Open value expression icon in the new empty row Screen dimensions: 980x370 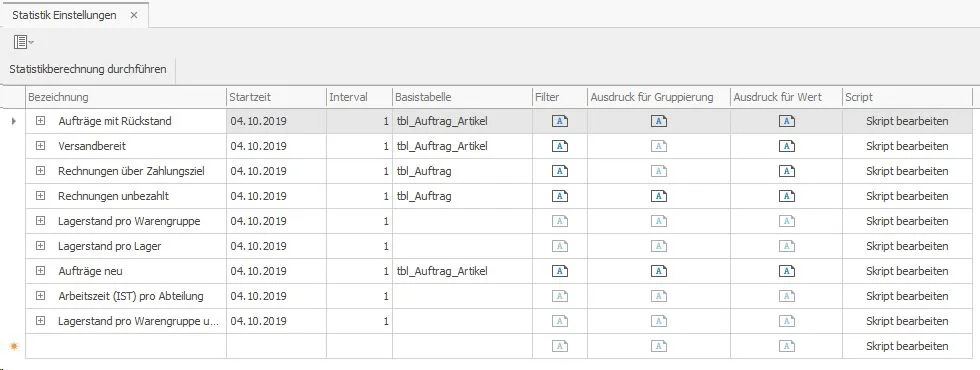point(786,346)
